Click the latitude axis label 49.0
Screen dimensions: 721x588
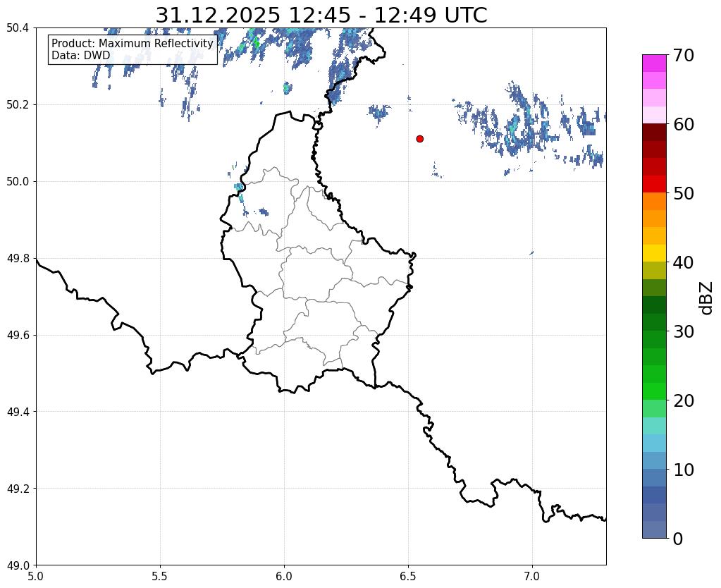[18, 565]
